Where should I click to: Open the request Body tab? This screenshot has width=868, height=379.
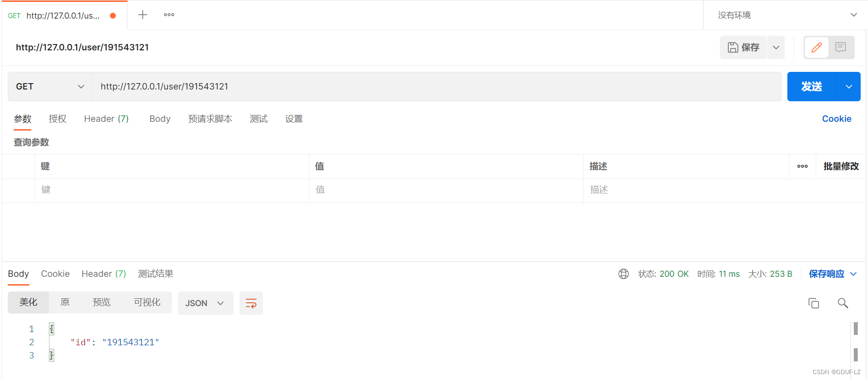[x=160, y=119]
